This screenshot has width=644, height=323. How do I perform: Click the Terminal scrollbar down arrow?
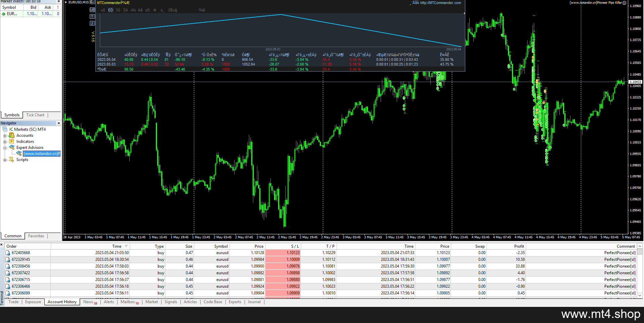tap(640, 295)
